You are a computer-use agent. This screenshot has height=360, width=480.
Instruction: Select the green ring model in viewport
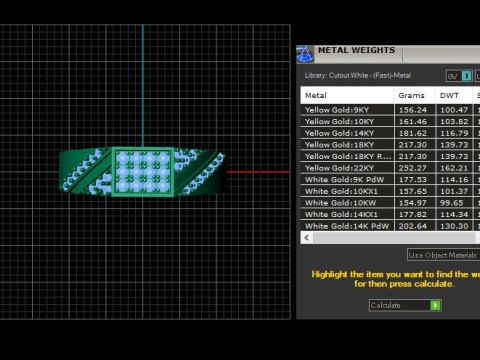coord(143,172)
